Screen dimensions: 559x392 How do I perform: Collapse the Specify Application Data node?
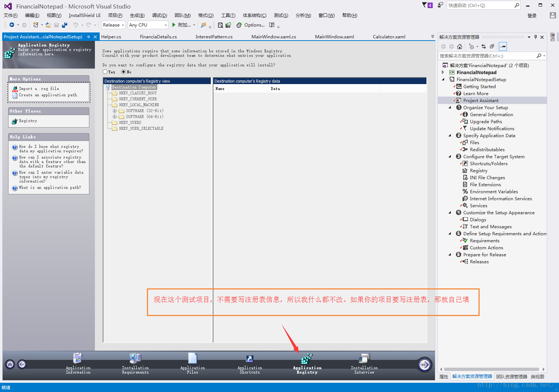[x=450, y=135]
